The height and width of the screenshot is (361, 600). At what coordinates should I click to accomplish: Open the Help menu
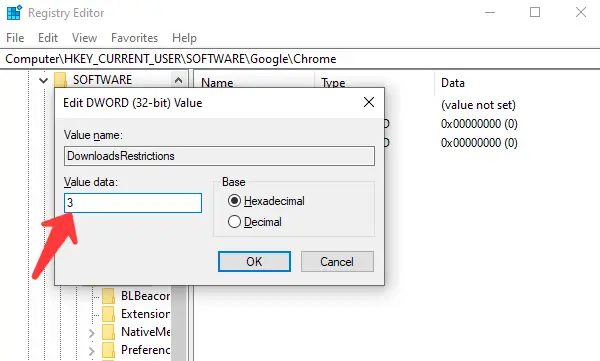[x=184, y=38]
